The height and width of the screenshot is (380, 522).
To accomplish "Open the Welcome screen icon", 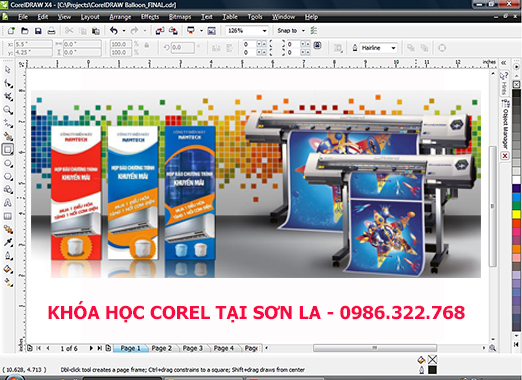I will coord(212,31).
